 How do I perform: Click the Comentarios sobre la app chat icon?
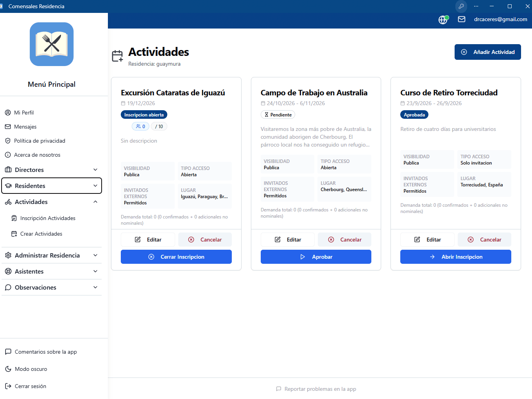[x=8, y=352]
